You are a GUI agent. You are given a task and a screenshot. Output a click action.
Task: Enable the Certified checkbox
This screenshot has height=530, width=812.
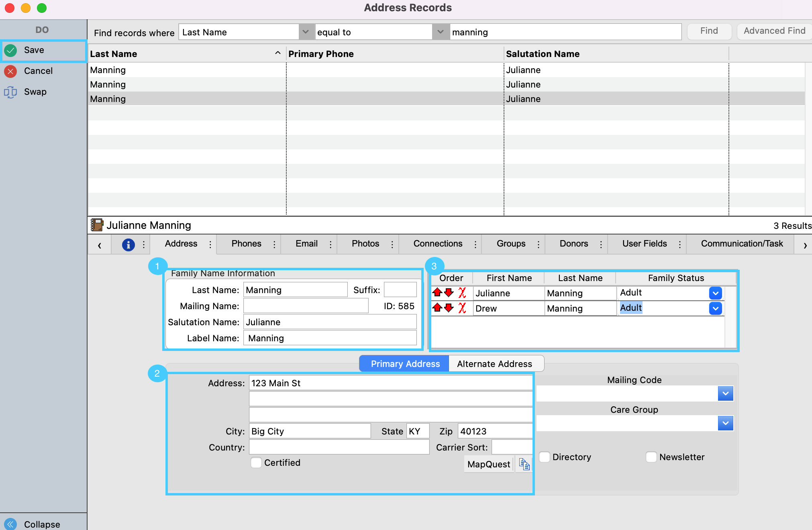(256, 463)
